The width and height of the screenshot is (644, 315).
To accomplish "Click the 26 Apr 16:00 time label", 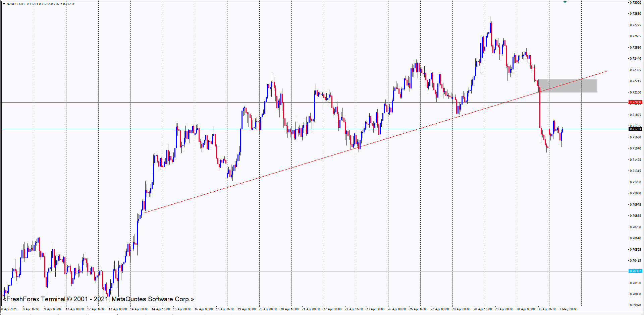I will click(418, 309).
